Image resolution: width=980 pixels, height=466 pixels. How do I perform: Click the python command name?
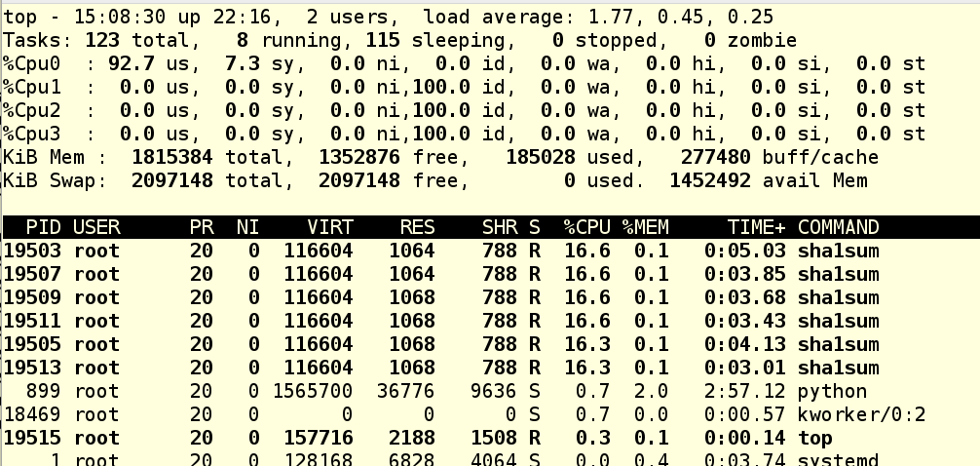[832, 391]
